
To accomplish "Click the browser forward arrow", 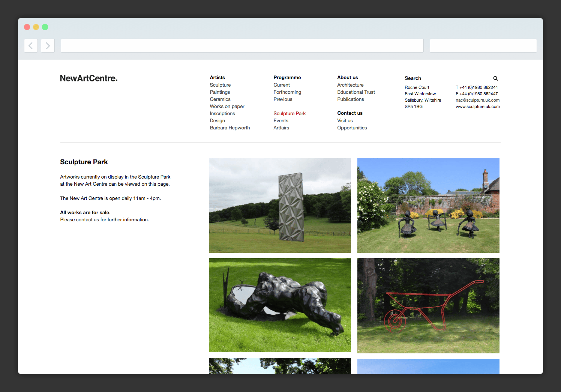I will (x=48, y=46).
